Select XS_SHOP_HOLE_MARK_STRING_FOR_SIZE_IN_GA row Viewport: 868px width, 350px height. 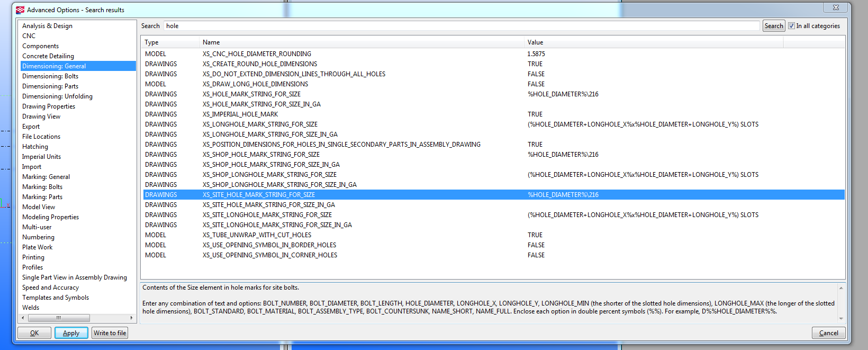pyautogui.click(x=493, y=165)
